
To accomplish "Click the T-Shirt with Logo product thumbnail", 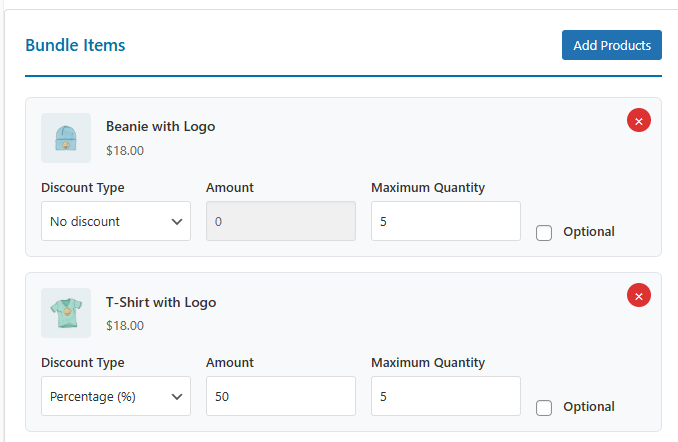I will pos(66,313).
